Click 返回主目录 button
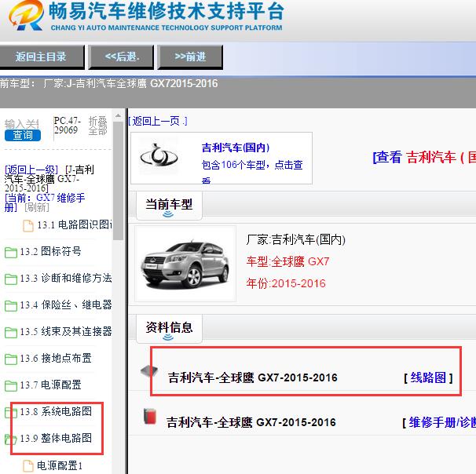The image size is (476, 474). [x=42, y=57]
